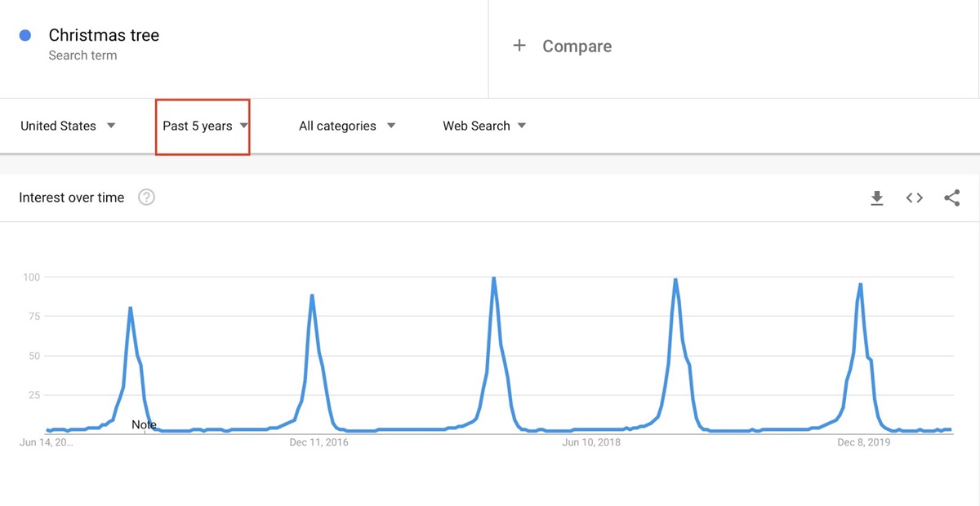The height and width of the screenshot is (506, 980).
Task: Open the embed code for the chart
Action: pos(914,198)
